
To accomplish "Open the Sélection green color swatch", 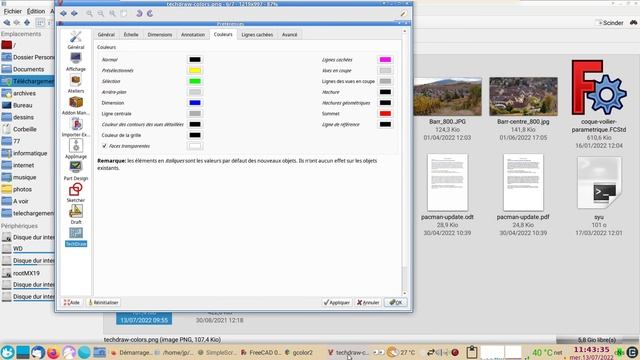I will [x=195, y=81].
